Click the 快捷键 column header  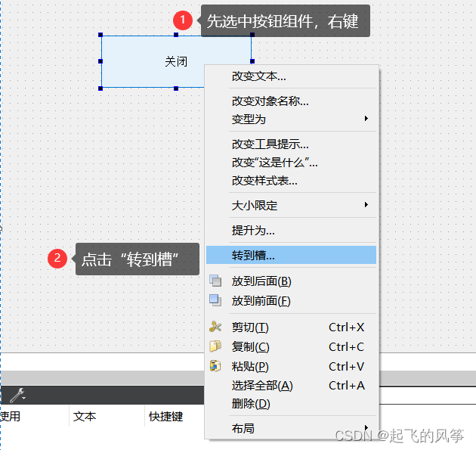[x=164, y=416]
